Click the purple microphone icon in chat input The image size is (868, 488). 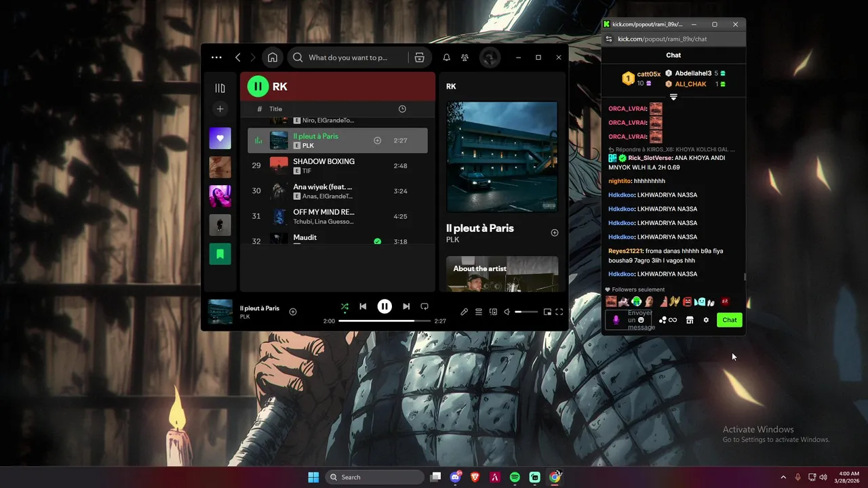click(x=616, y=320)
